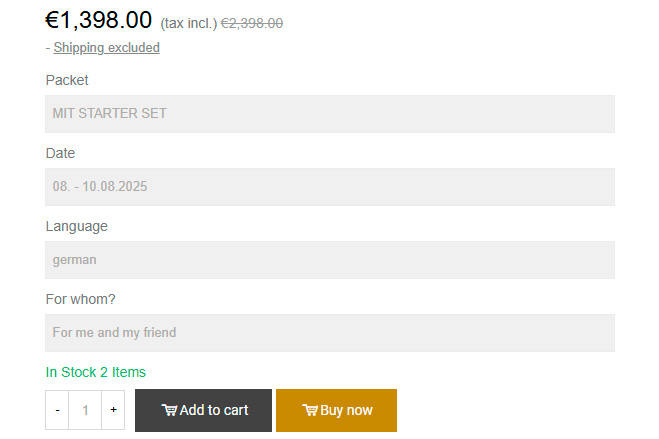Click the cart icon on Buy now

tap(310, 410)
